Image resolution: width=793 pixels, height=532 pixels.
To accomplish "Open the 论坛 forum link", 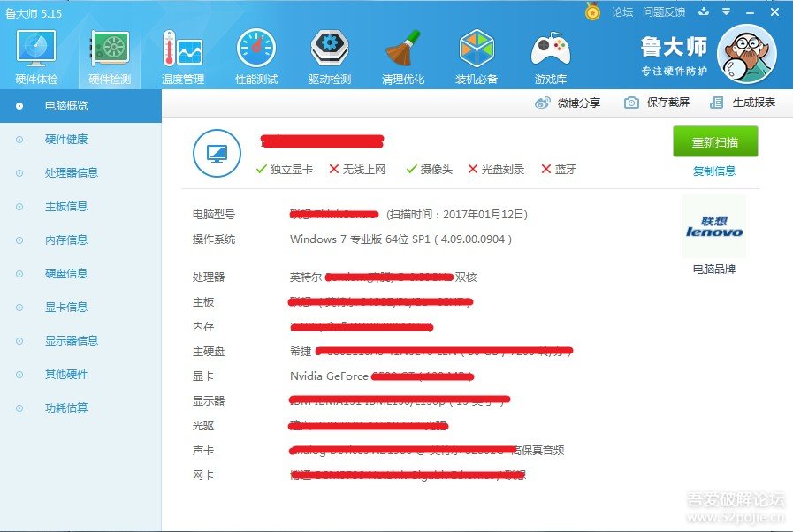I will (x=622, y=12).
